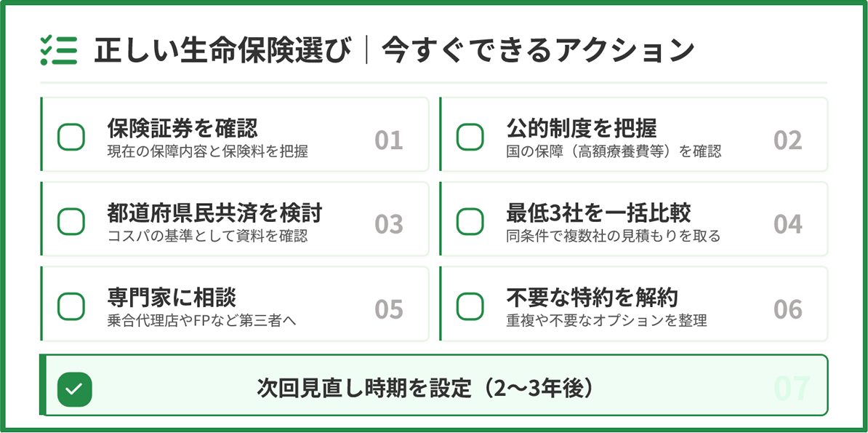868x433 pixels.
Task: Click the subtitle 現在の保障内容と保険料を把握
Action: point(207,151)
